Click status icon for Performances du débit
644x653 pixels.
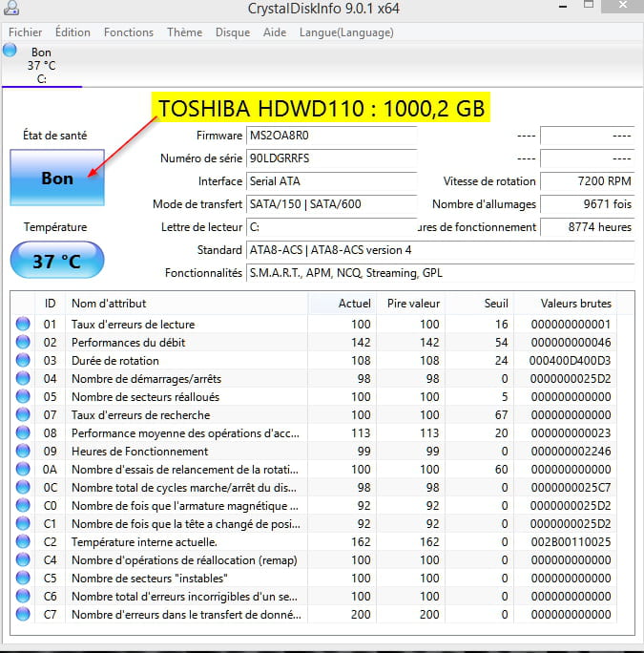23,343
